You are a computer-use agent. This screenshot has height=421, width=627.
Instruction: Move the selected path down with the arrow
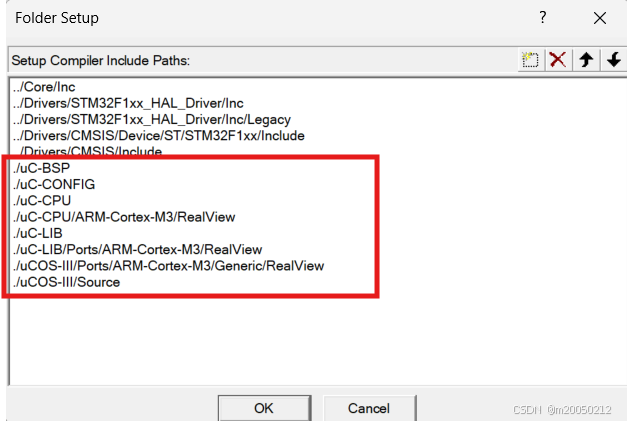(614, 60)
